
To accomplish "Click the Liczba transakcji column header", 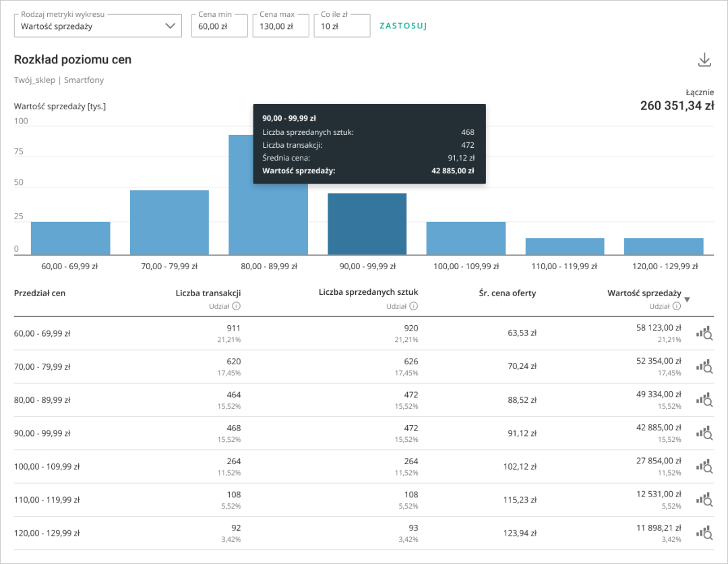I will (208, 293).
